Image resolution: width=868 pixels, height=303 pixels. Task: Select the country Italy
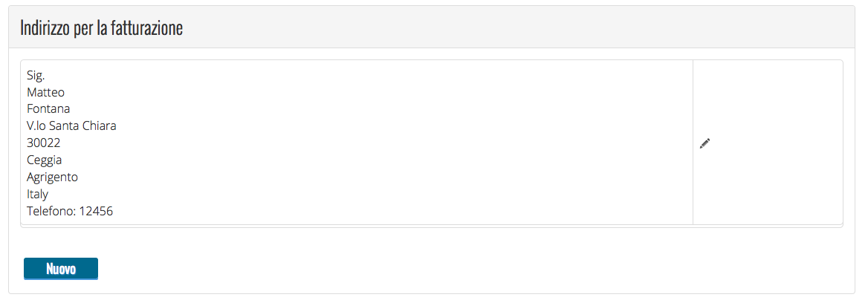pyautogui.click(x=37, y=195)
